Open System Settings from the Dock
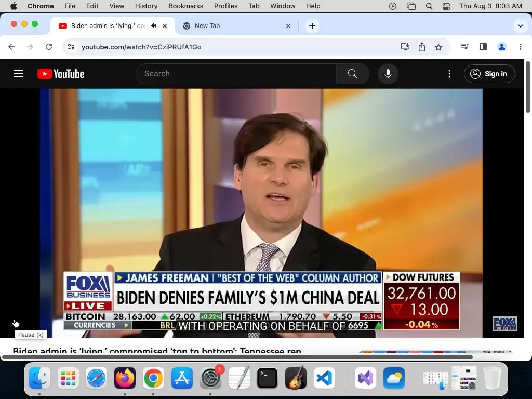The image size is (532, 399). tap(210, 378)
